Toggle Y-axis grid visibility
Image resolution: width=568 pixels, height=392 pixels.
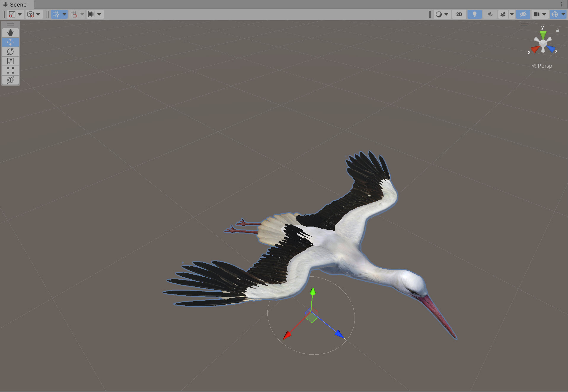(56, 14)
